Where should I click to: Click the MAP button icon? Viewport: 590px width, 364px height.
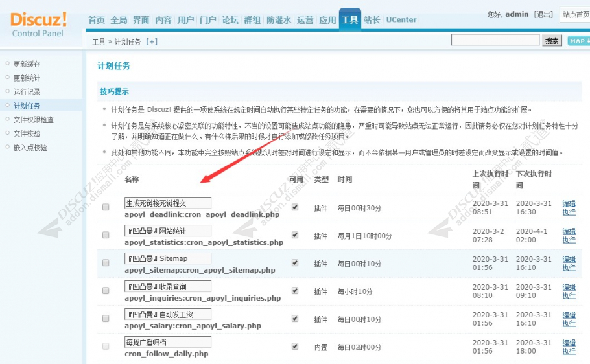[x=579, y=41]
